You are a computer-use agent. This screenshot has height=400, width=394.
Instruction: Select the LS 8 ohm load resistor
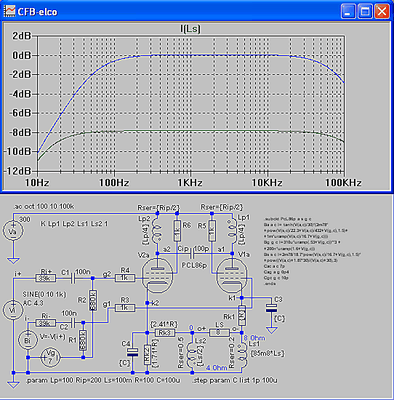point(219,333)
